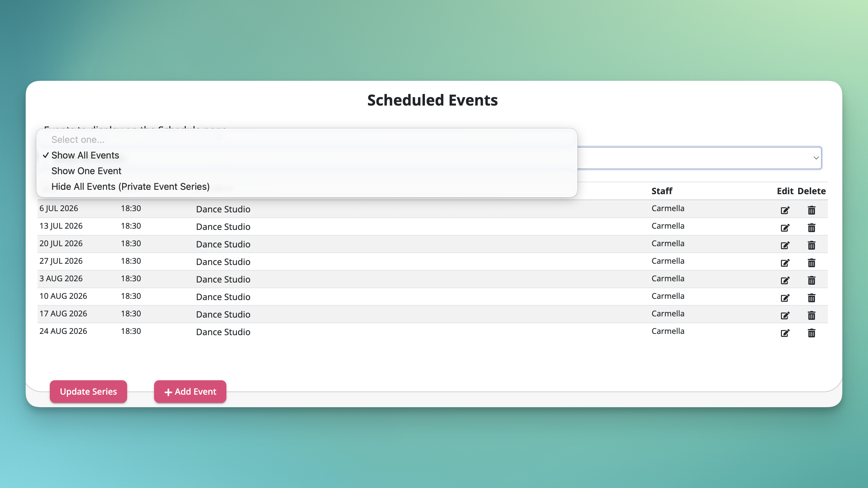Click the Edit column header
This screenshot has height=488, width=868.
(785, 191)
